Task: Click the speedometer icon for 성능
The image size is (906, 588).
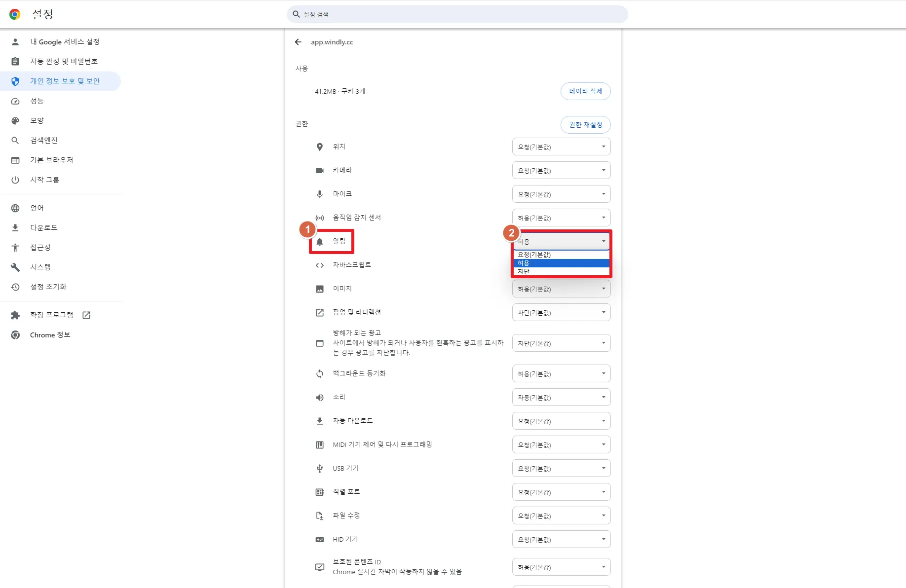Action: pyautogui.click(x=15, y=101)
